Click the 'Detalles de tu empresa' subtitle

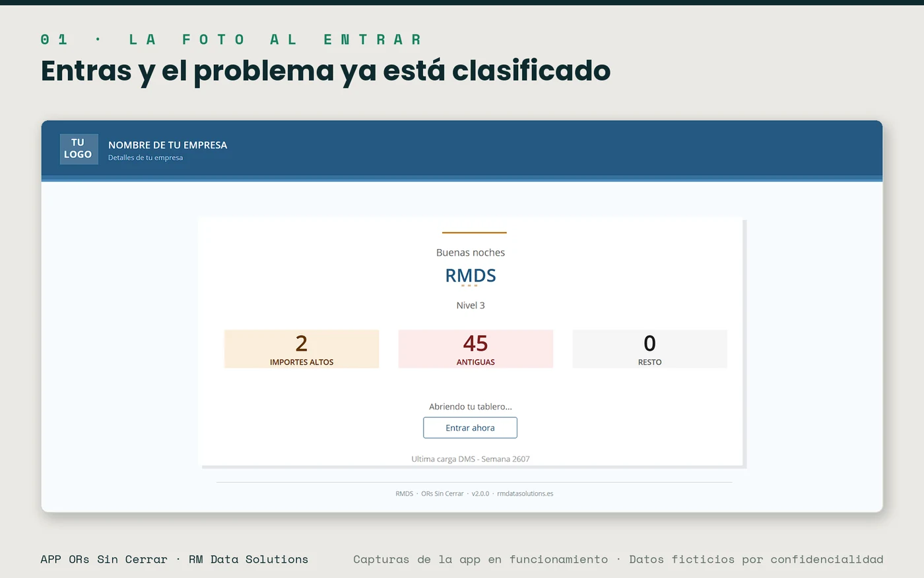(x=145, y=158)
